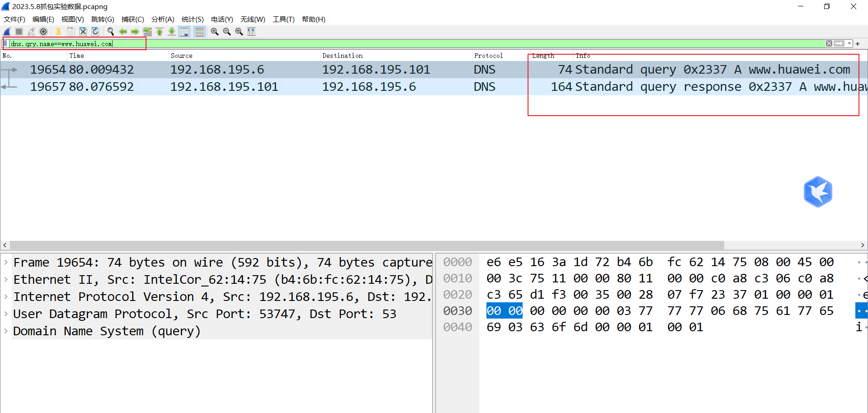Open a capture file with folder icon
The width and height of the screenshot is (868, 413).
58,32
